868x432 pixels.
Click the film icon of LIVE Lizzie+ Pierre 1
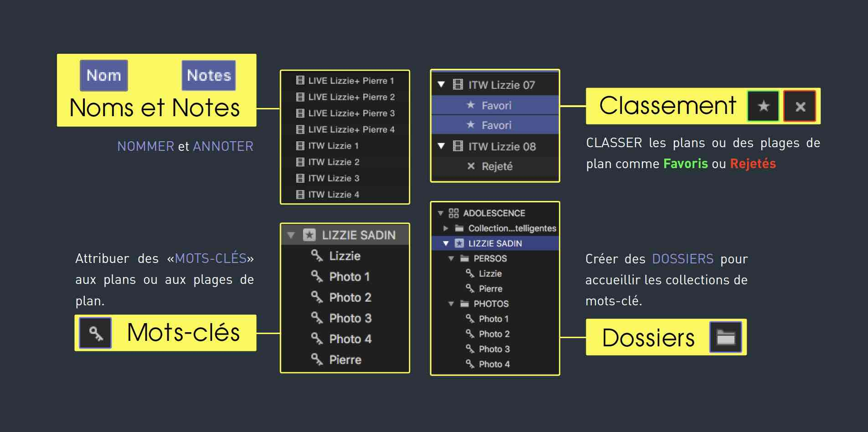pos(300,81)
